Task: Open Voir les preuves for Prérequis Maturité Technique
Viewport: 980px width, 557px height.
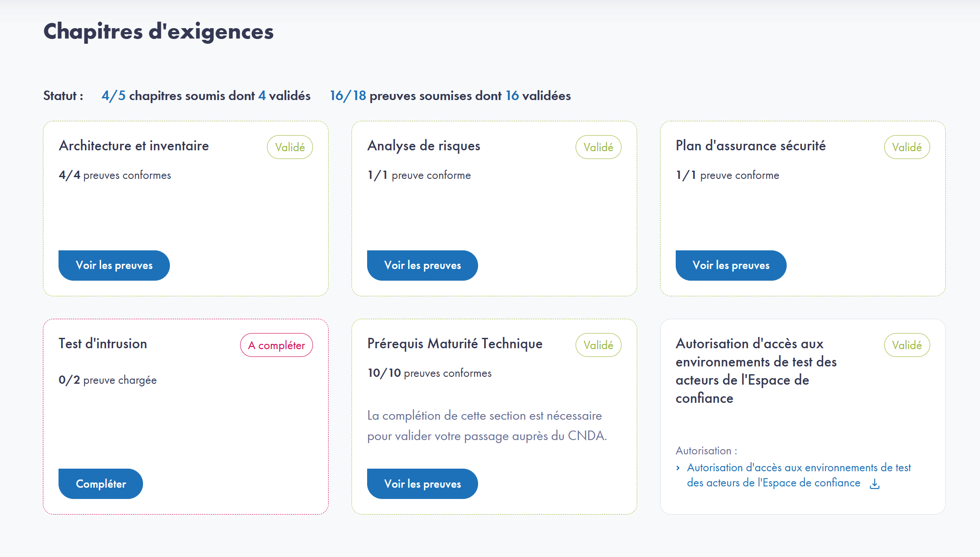Action: point(422,484)
